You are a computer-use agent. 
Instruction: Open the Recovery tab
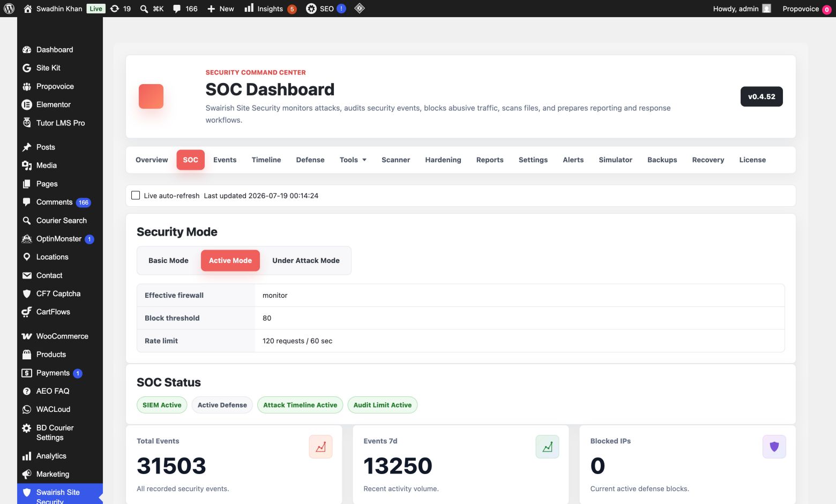point(708,160)
